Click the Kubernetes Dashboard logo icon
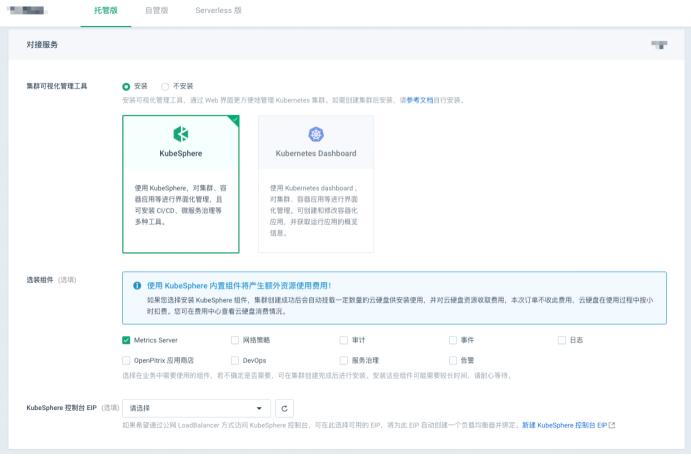The image size is (691, 456). tap(316, 134)
